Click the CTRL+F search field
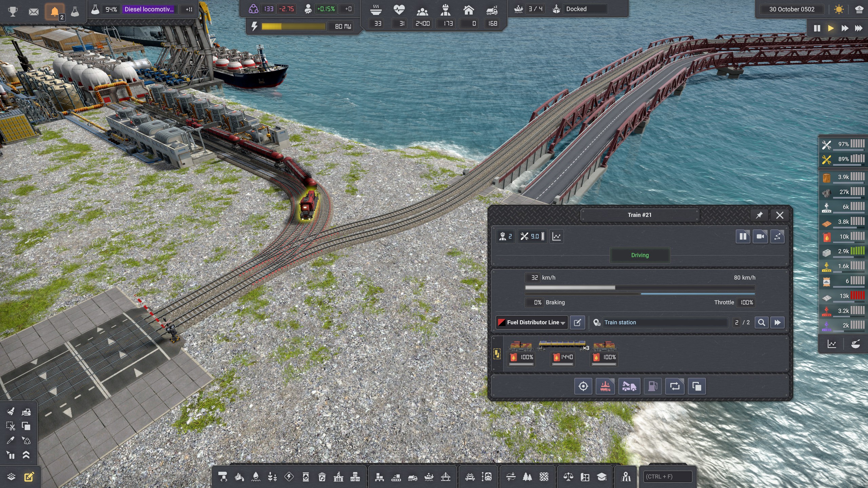 pyautogui.click(x=668, y=476)
